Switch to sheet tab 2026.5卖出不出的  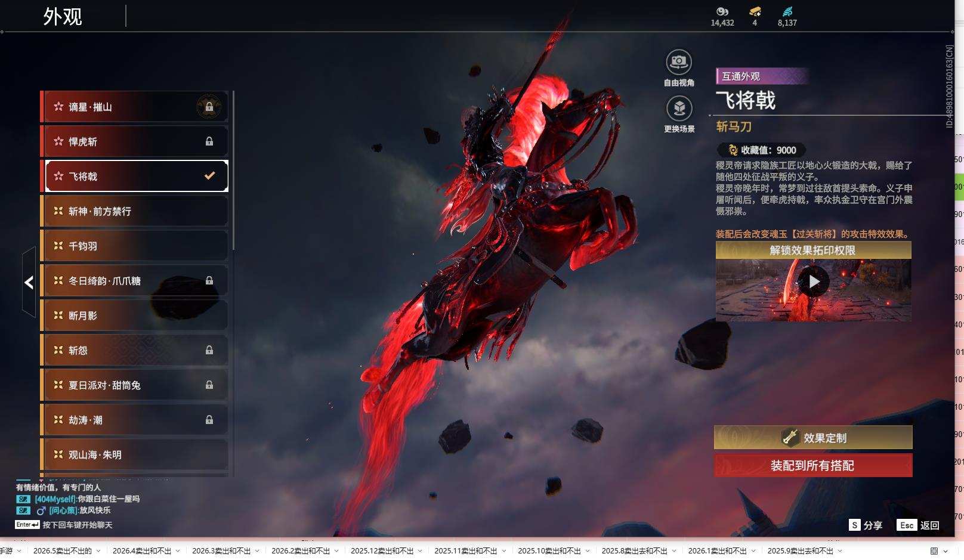coord(63,550)
